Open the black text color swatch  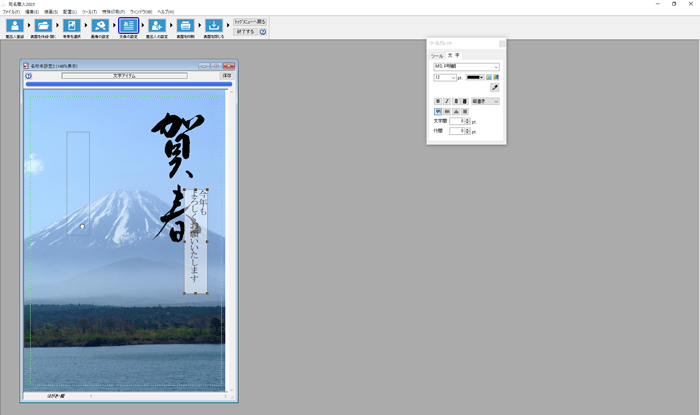474,77
